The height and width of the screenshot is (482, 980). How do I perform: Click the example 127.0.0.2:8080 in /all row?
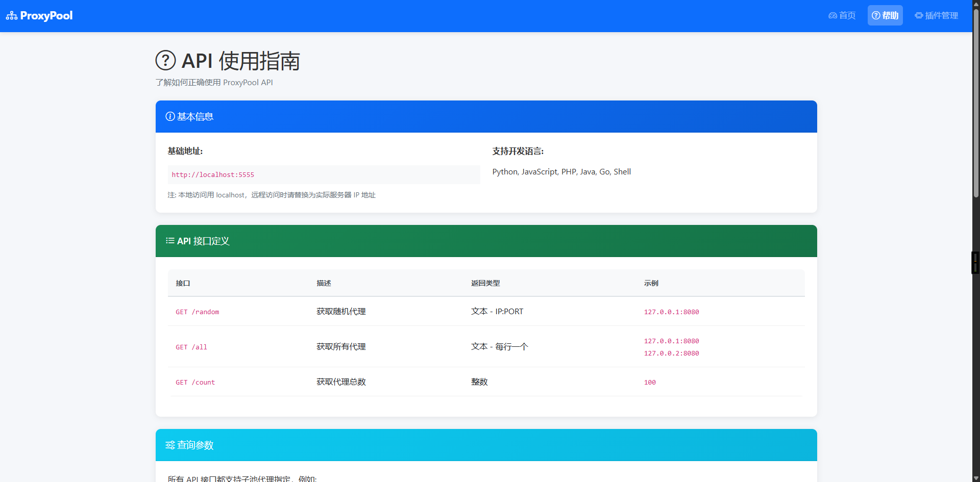point(672,353)
